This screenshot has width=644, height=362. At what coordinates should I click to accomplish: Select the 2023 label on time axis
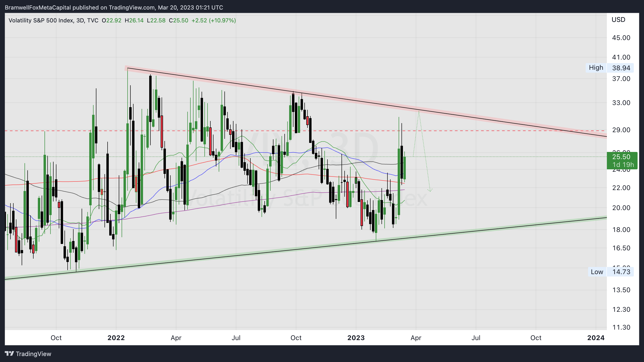tap(356, 338)
